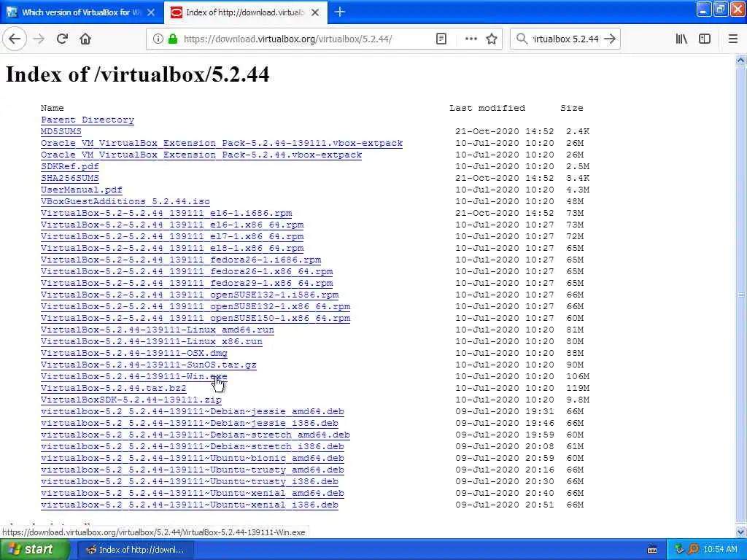The width and height of the screenshot is (747, 560).
Task: Download VBoxGuestAdditions_5.2.44.iso
Action: pyautogui.click(x=125, y=201)
